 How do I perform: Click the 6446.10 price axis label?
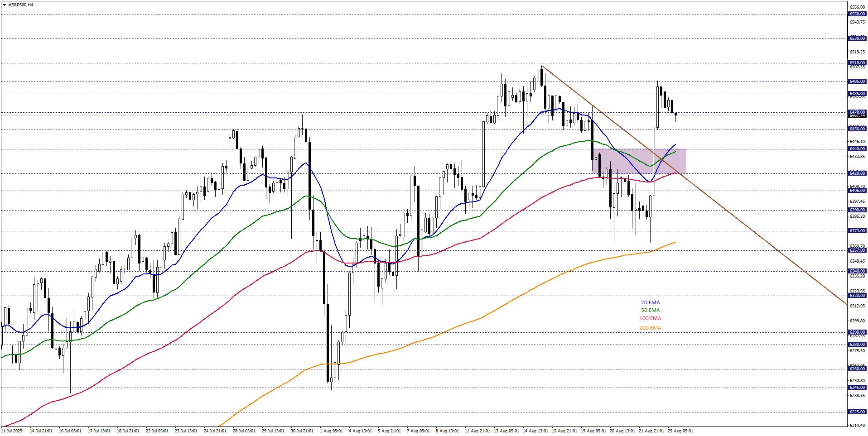pyautogui.click(x=857, y=142)
